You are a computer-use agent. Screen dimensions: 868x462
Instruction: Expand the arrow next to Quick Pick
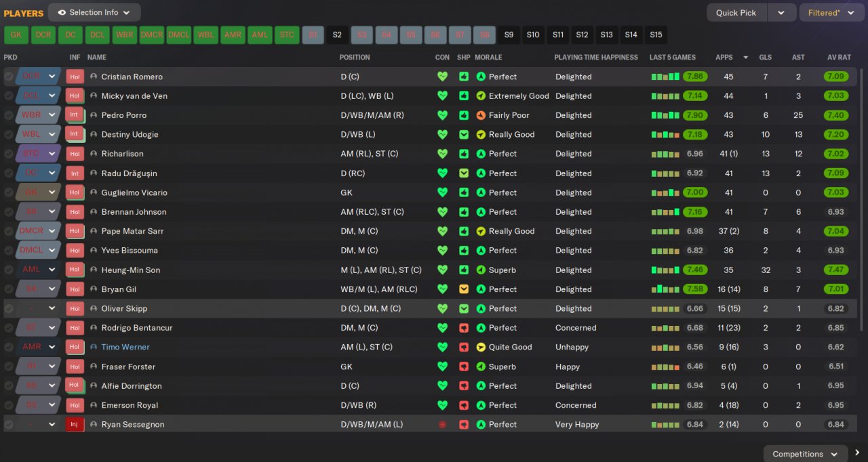click(781, 12)
